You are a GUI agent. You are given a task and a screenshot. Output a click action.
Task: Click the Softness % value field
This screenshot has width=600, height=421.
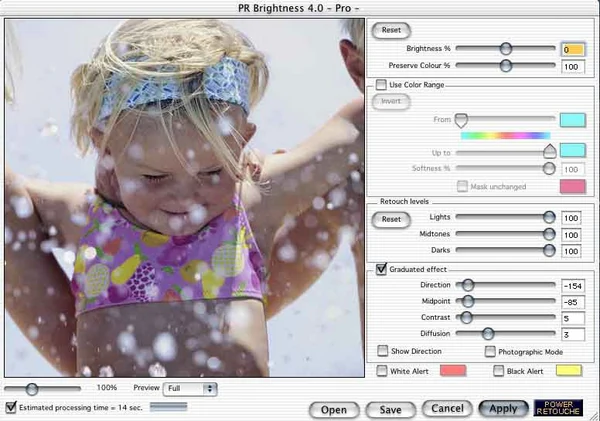pyautogui.click(x=573, y=169)
